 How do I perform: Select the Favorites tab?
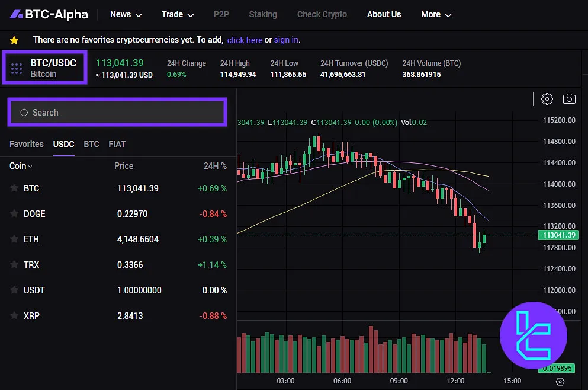point(26,144)
